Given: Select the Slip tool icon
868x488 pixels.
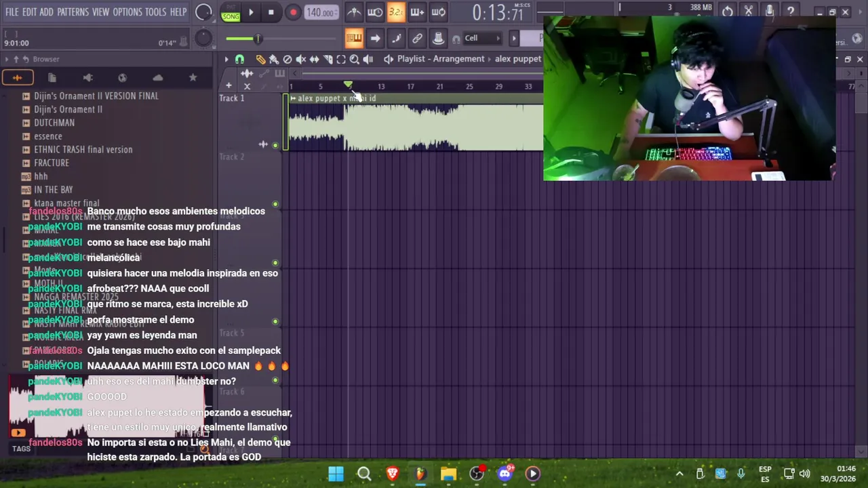Looking at the screenshot, I should [314, 60].
